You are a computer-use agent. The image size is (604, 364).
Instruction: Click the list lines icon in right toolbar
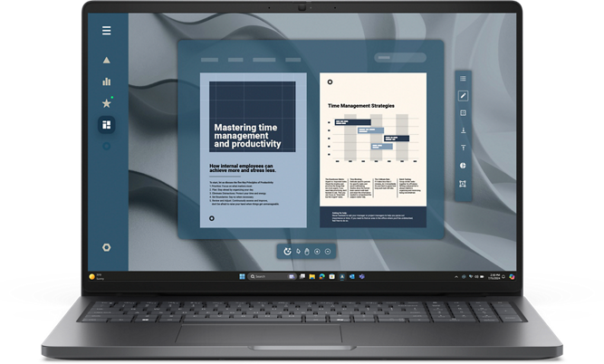coord(463,79)
